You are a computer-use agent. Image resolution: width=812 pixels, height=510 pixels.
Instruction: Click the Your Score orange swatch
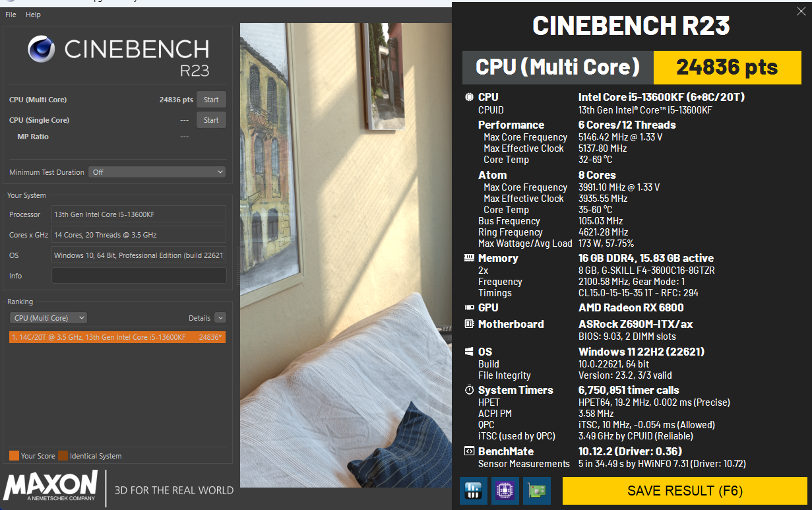14,456
